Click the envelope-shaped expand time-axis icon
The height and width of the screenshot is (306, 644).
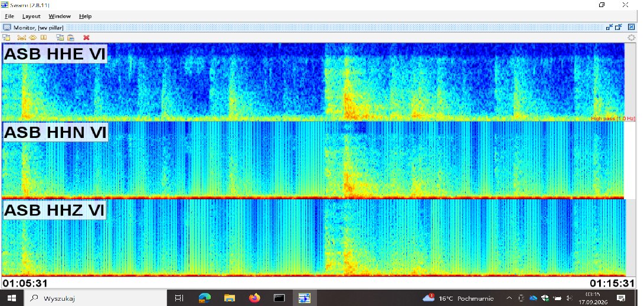(22, 37)
